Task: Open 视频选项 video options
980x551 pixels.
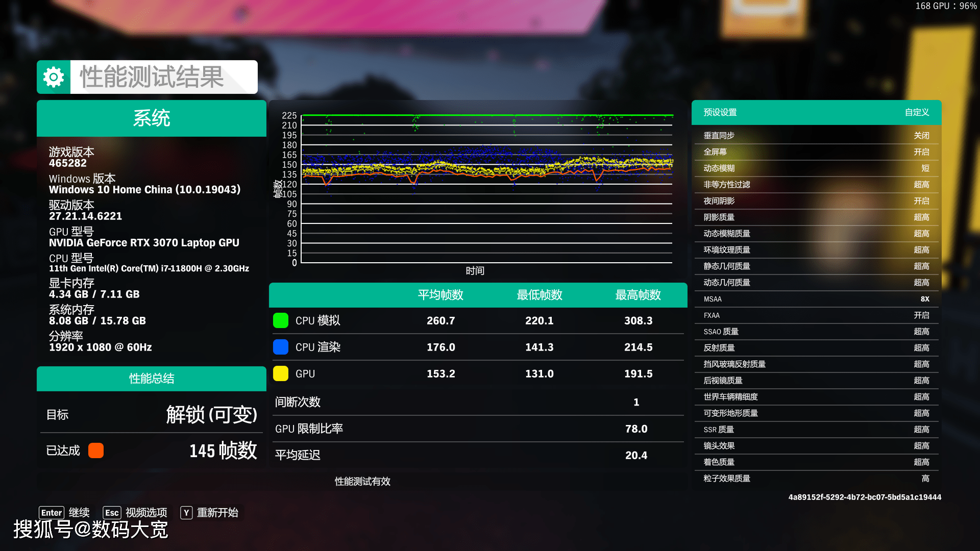Action: click(x=146, y=513)
